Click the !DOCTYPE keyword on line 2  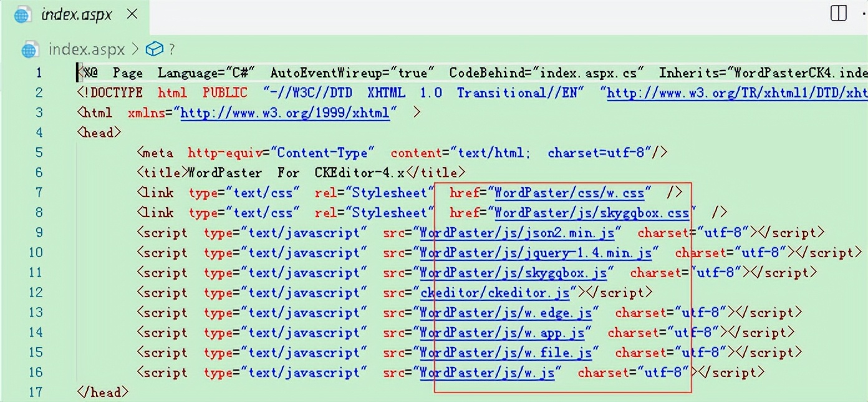[x=112, y=93]
